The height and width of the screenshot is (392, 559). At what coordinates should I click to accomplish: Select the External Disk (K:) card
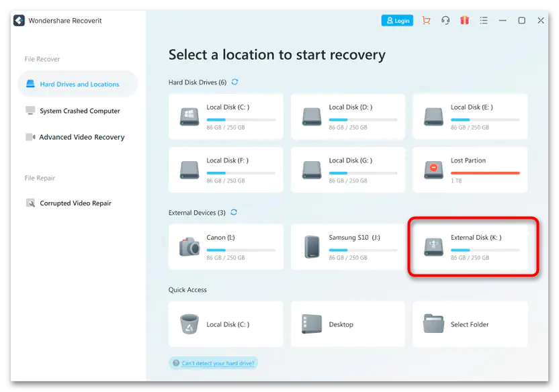(473, 246)
